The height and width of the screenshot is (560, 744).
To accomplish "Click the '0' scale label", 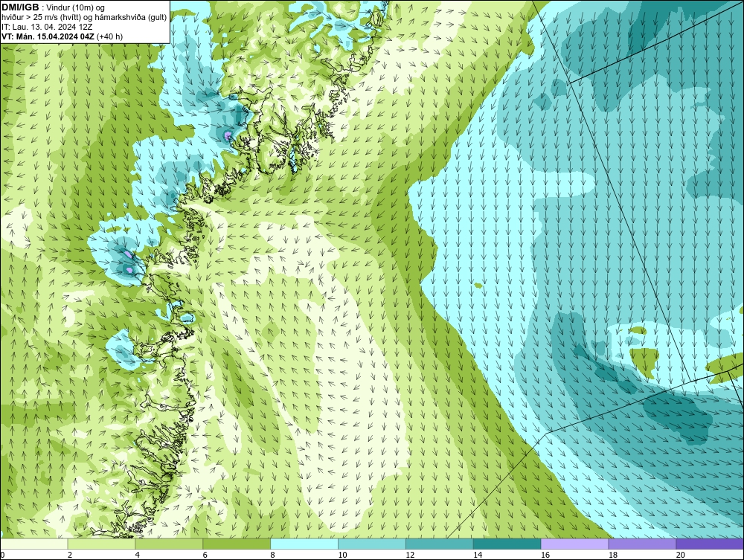I will [2, 555].
